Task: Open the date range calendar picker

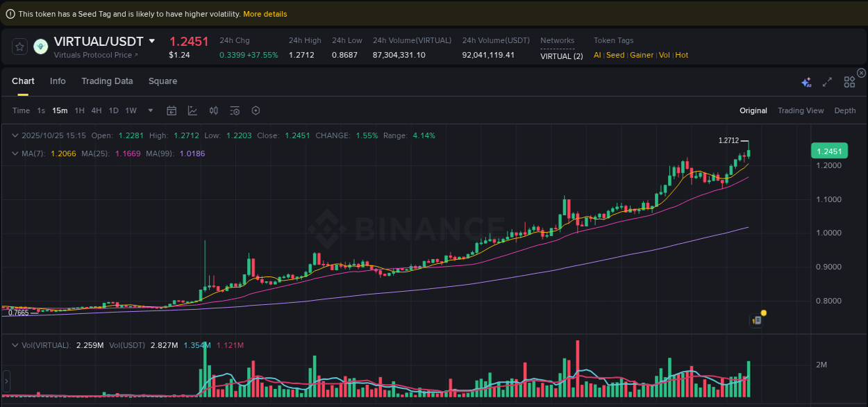Action: (x=172, y=110)
